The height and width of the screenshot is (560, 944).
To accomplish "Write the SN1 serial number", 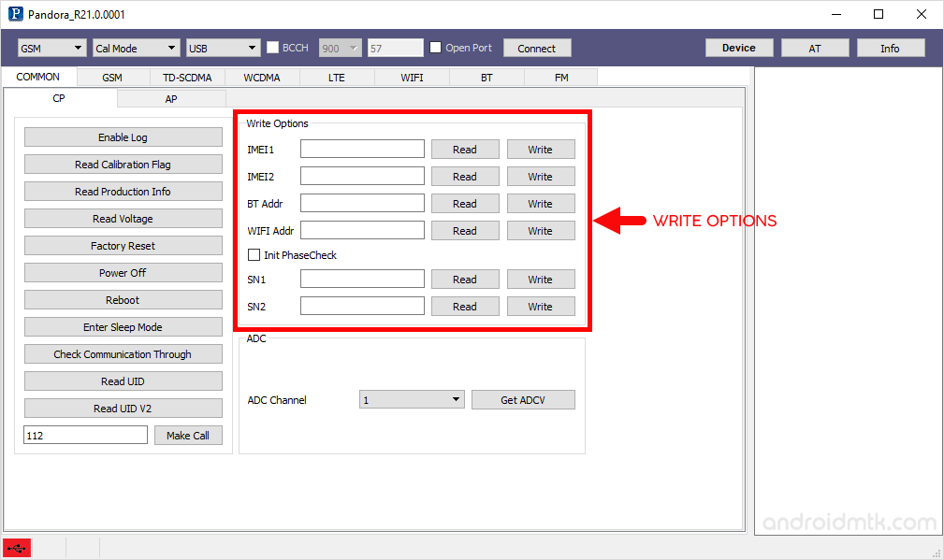I will tap(541, 279).
